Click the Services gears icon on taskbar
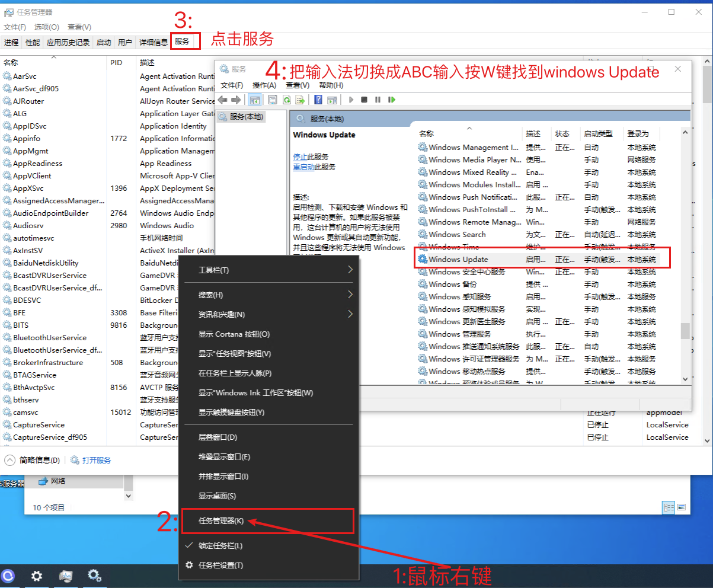 pos(94,576)
